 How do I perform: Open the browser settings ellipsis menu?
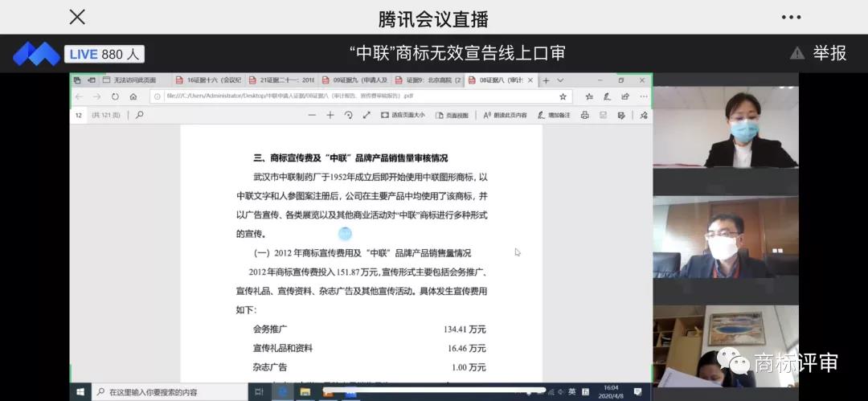(x=643, y=96)
